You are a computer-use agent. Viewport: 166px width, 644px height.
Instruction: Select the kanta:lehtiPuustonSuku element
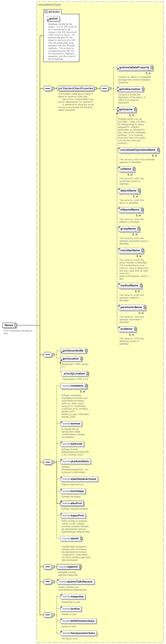pyautogui.click(x=78, y=621)
